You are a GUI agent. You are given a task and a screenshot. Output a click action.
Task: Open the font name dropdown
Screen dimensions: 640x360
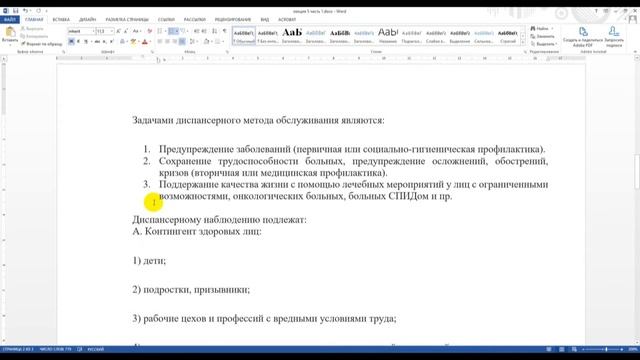(x=93, y=31)
